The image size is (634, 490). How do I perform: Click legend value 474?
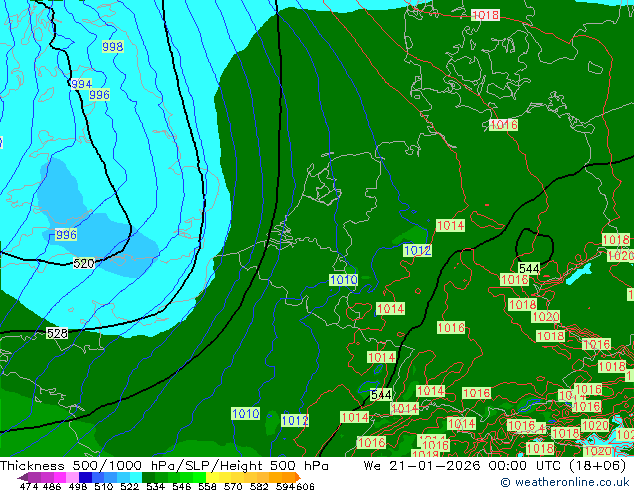[x=28, y=486]
